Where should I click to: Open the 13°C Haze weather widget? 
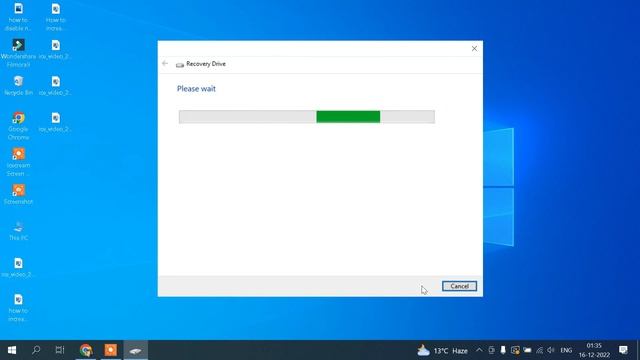[x=442, y=350]
